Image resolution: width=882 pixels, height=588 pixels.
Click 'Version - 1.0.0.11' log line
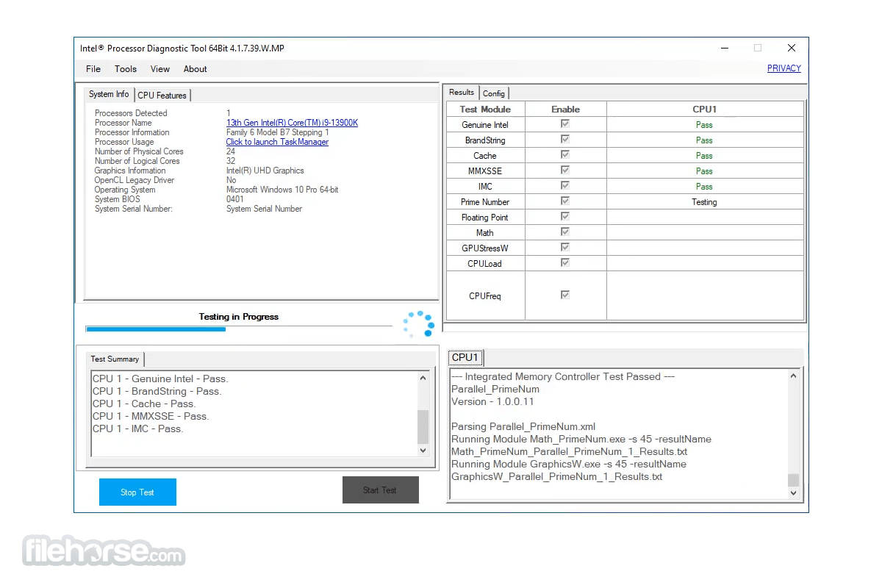pyautogui.click(x=492, y=401)
